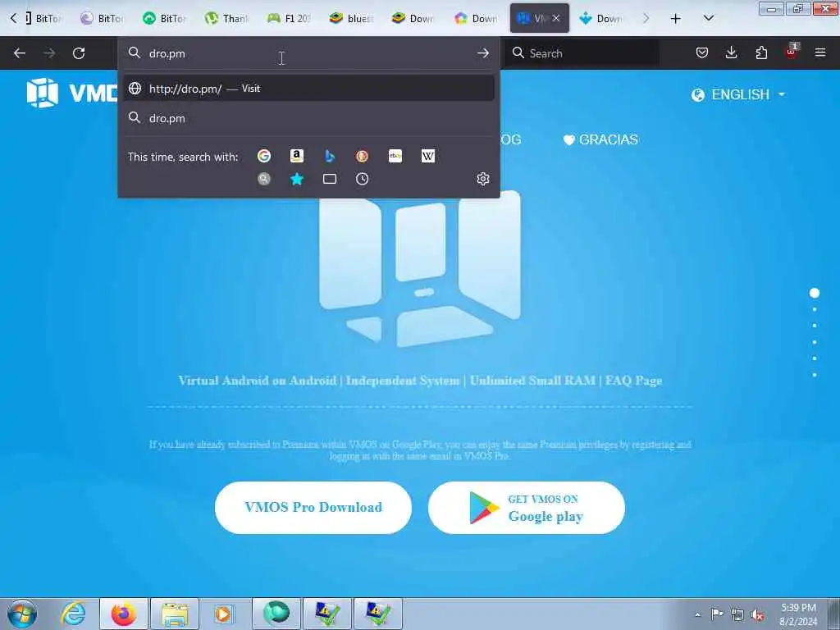
Task: Search this time with Amazon icon
Action: click(x=297, y=156)
